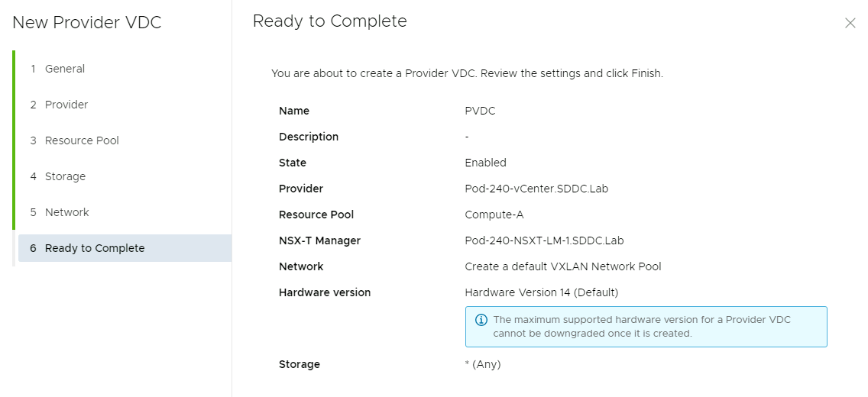The image size is (868, 397).
Task: Switch to the Network step
Action: [x=67, y=212]
